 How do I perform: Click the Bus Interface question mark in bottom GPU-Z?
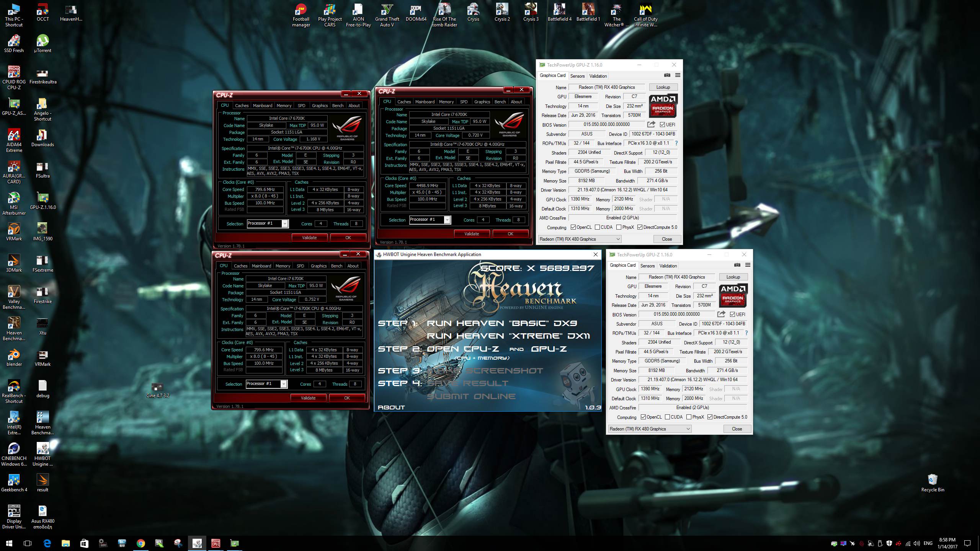point(746,333)
